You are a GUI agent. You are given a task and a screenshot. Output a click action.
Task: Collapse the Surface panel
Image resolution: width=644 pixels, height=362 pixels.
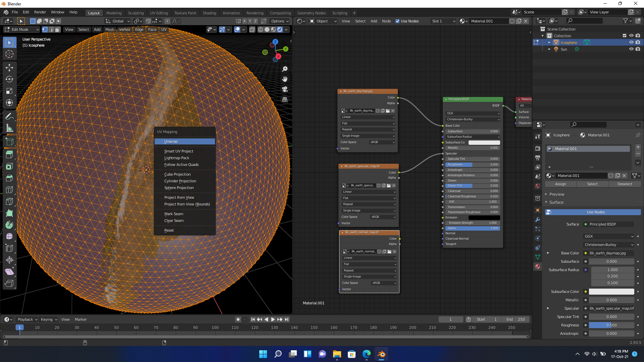point(556,202)
